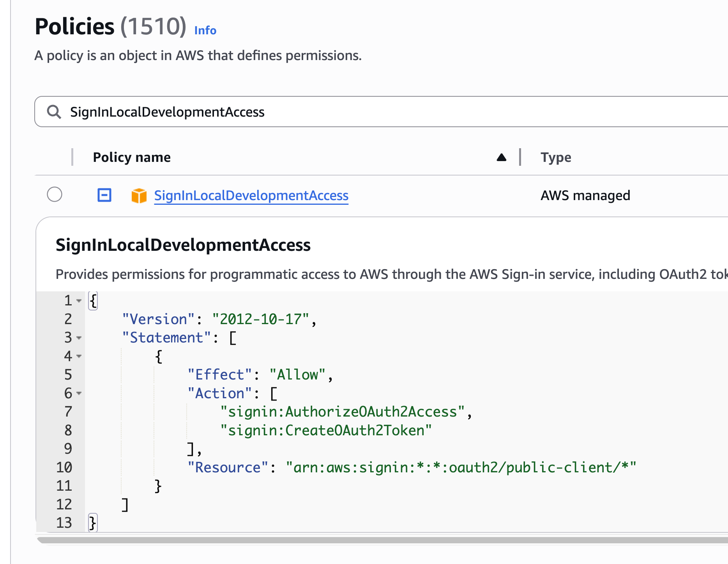Click the "Action" key in JSON

click(220, 393)
